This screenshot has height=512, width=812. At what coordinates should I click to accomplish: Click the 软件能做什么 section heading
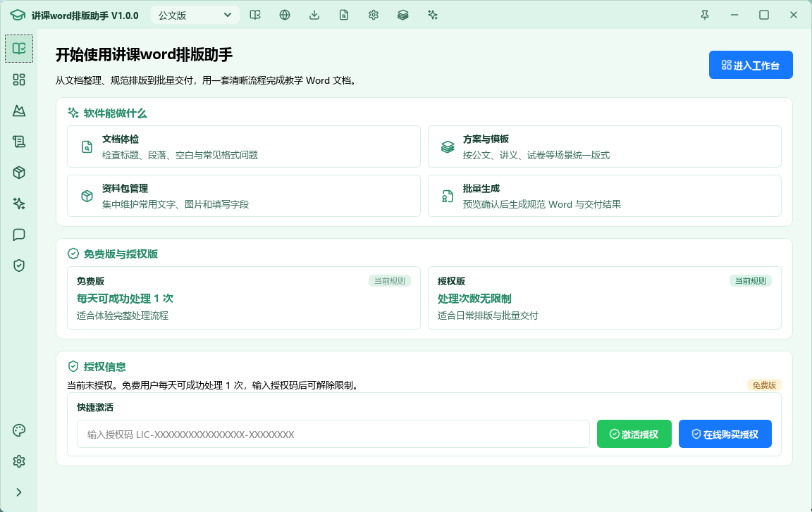coord(115,113)
